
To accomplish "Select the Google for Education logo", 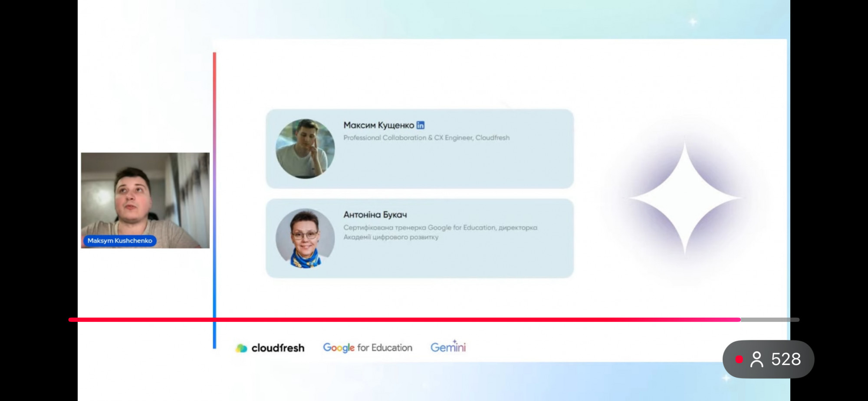I will [x=368, y=348].
